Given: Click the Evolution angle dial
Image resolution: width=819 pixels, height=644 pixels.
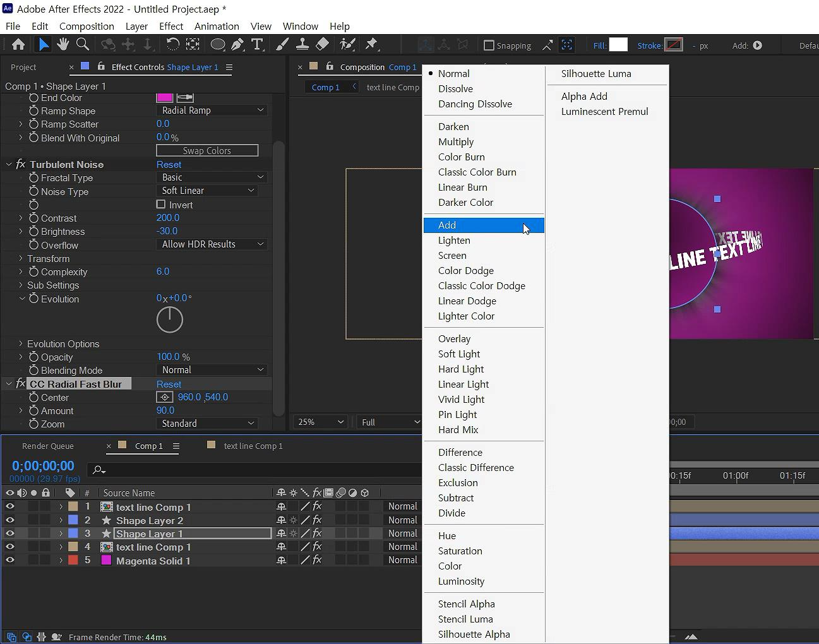Looking at the screenshot, I should pyautogui.click(x=170, y=319).
